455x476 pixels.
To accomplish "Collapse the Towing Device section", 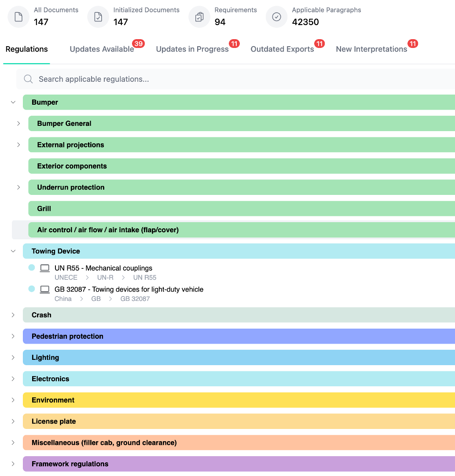I will [13, 251].
